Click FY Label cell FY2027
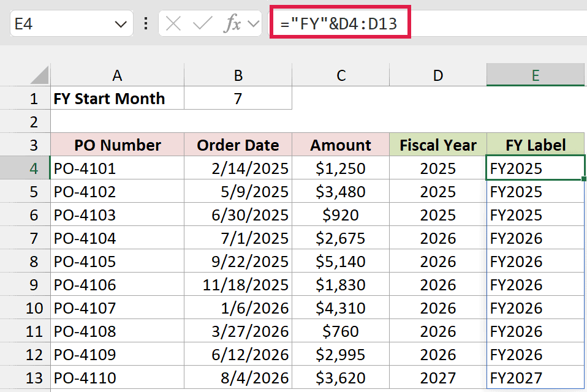 (x=536, y=377)
